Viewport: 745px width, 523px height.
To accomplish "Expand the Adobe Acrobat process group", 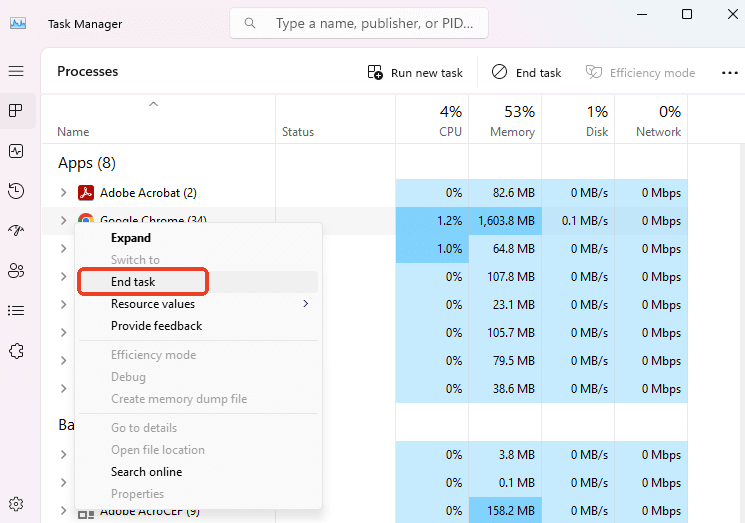I will (x=63, y=193).
